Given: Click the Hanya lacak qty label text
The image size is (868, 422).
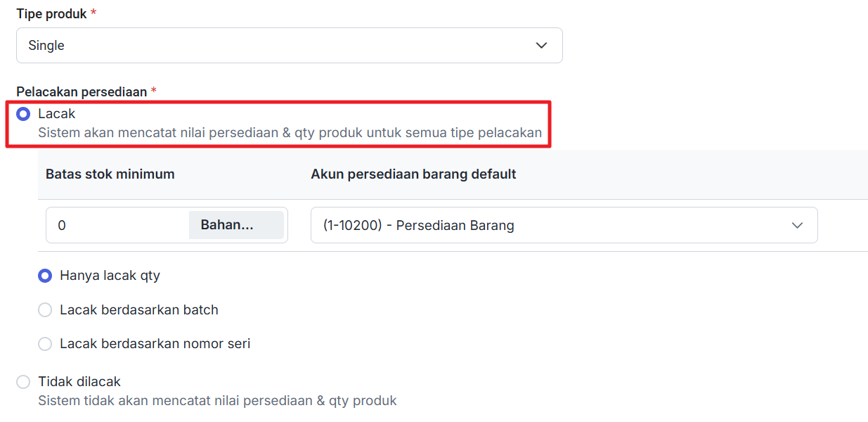Looking at the screenshot, I should click(110, 276).
